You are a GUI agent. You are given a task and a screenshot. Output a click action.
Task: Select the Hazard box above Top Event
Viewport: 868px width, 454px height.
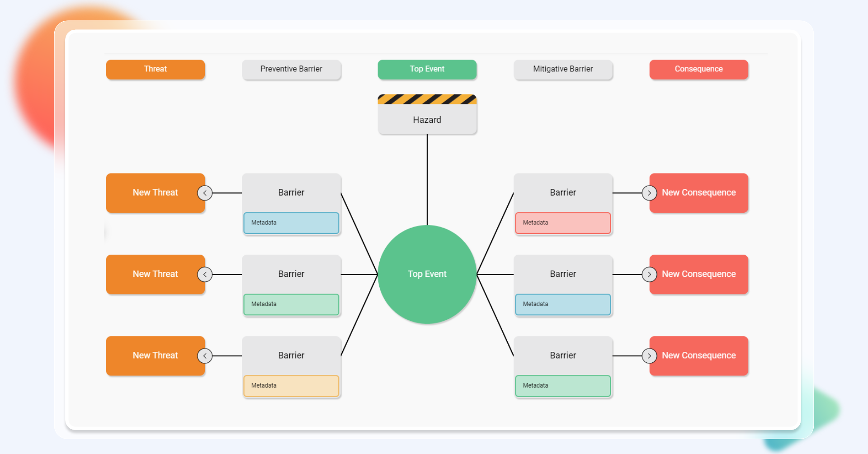(427, 120)
